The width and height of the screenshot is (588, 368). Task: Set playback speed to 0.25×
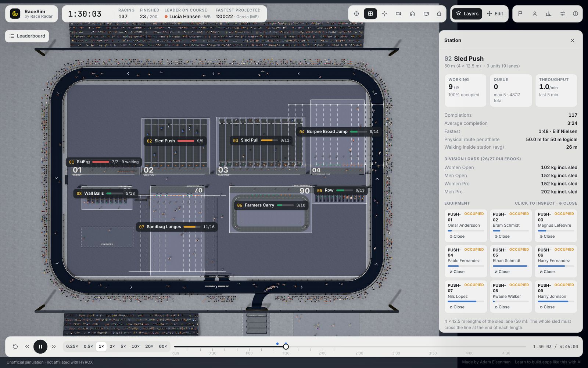click(72, 347)
